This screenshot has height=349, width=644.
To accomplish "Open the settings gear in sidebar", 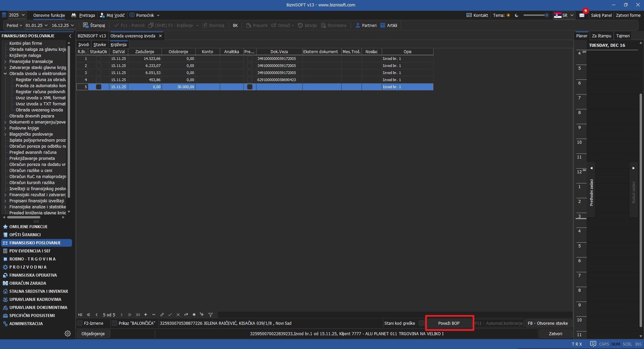I will [x=68, y=334].
